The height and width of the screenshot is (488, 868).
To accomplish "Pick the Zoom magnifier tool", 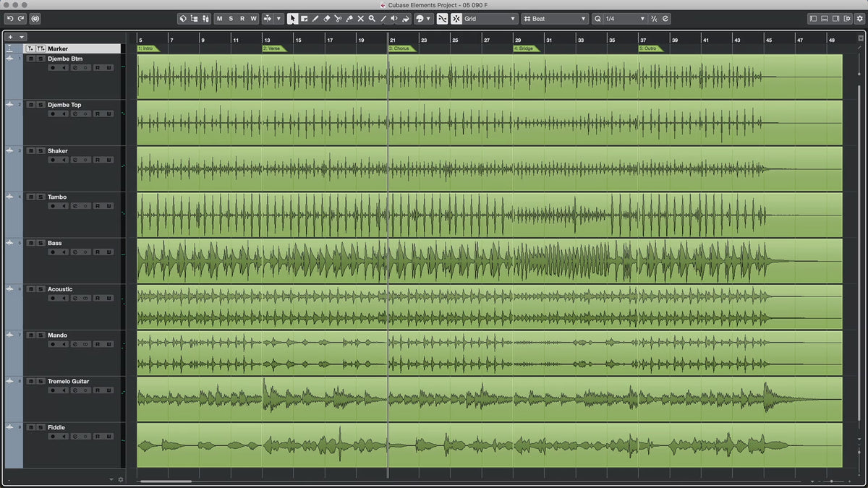I will 372,19.
